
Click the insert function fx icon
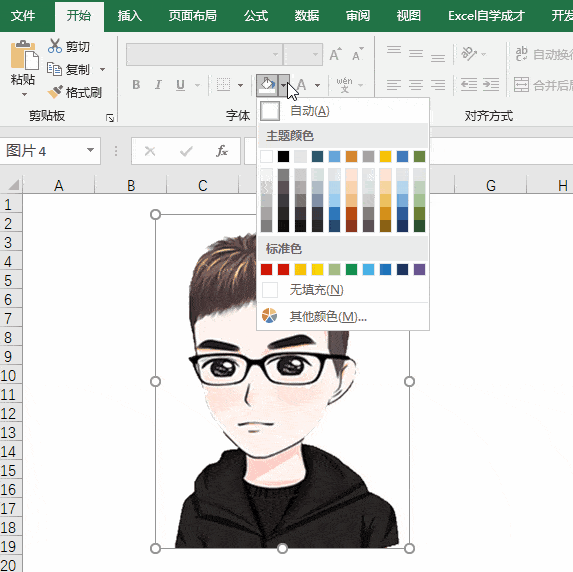tap(222, 151)
